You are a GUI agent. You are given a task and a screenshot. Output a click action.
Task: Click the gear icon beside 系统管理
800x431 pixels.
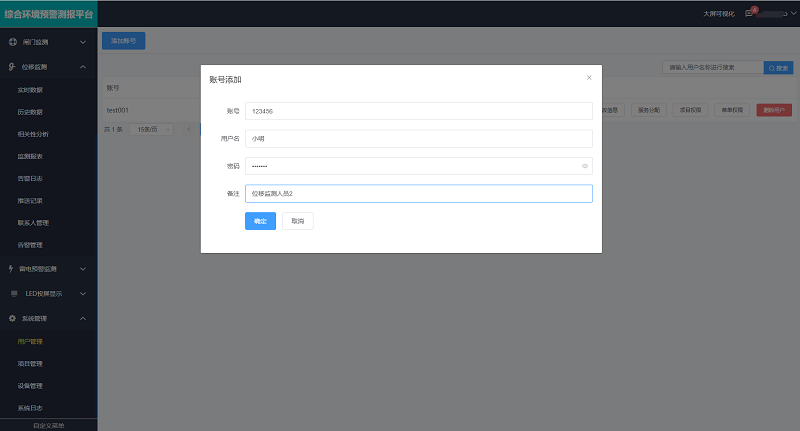12,318
